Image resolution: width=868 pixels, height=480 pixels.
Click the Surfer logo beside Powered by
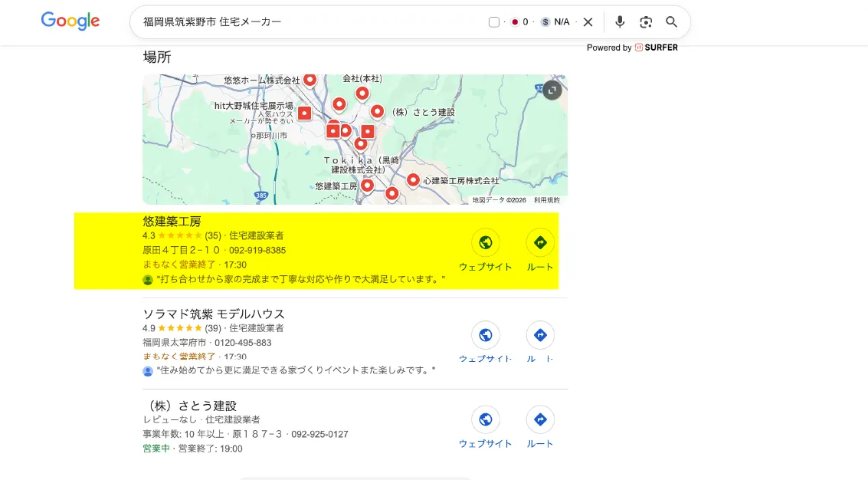click(640, 48)
